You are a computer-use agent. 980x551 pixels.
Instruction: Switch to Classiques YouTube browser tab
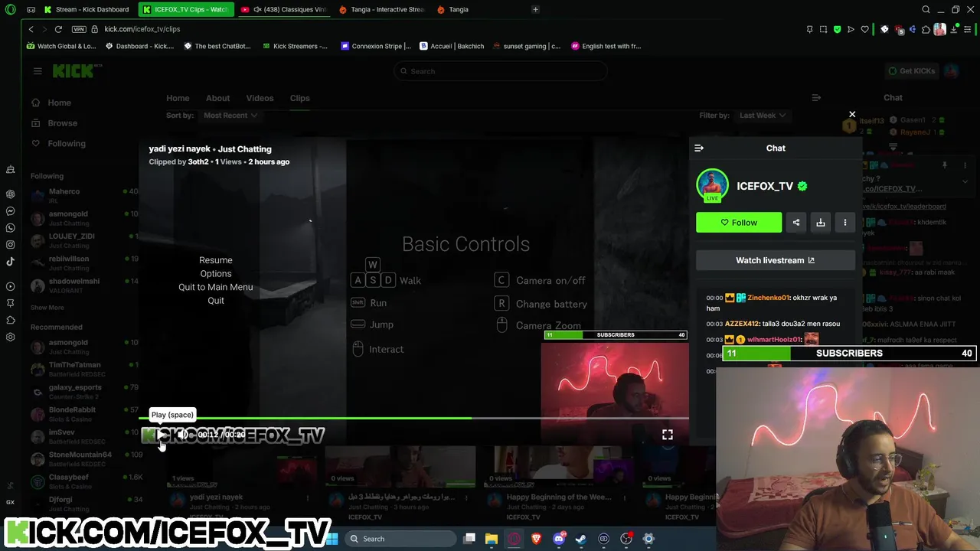click(283, 9)
